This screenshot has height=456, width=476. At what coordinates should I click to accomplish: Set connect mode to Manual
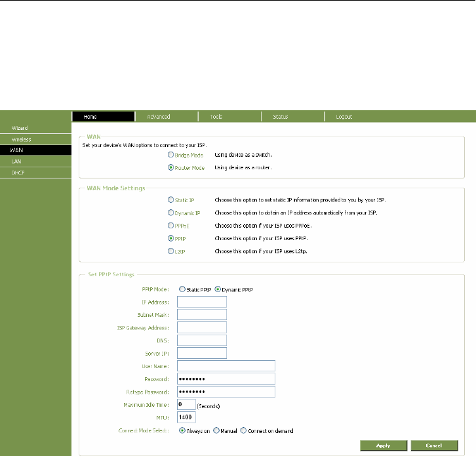point(211,431)
